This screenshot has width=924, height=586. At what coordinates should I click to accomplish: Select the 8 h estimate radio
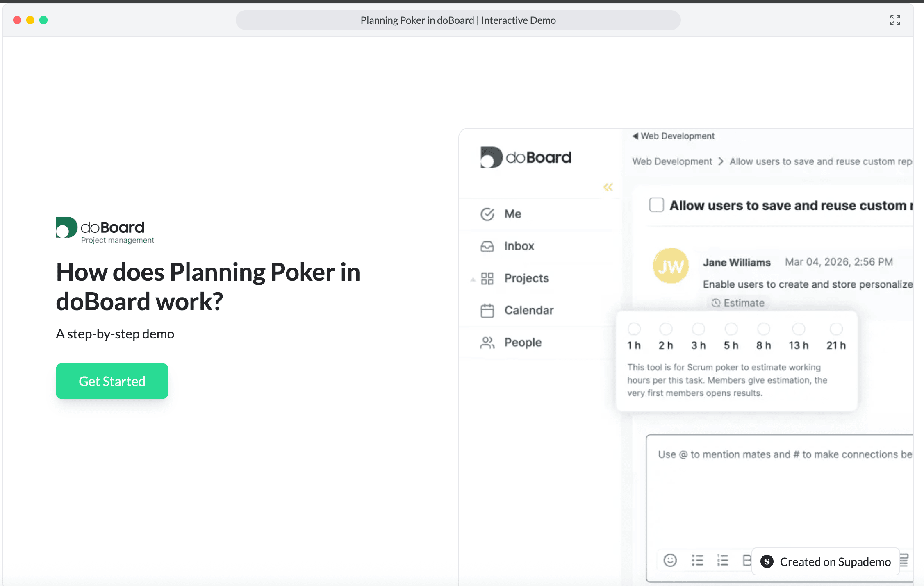763,329
